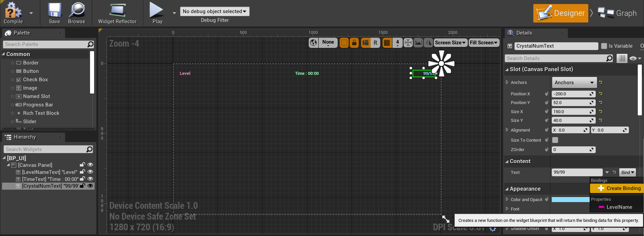Toggle respect locks padlock icon

[x=354, y=43]
